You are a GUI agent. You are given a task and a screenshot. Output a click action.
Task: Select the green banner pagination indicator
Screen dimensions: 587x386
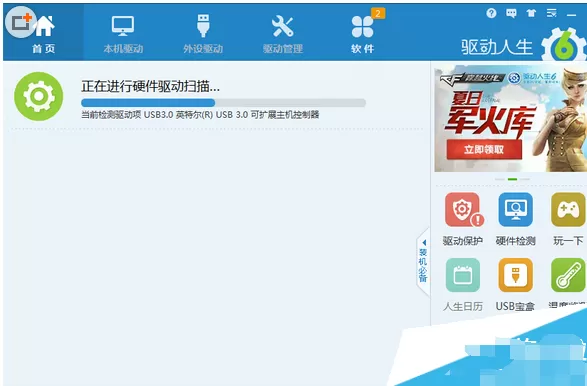tap(512, 179)
